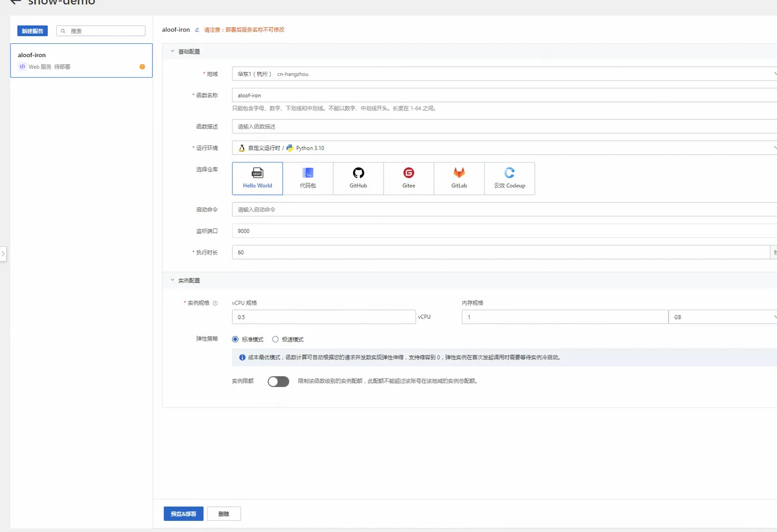Toggle the instance quota switch
The height and width of the screenshot is (532, 777).
pos(279,381)
